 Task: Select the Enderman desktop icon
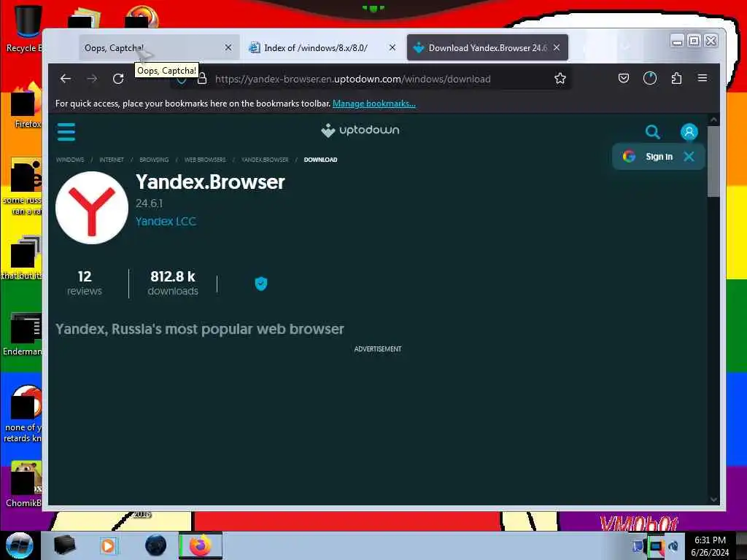(x=23, y=334)
